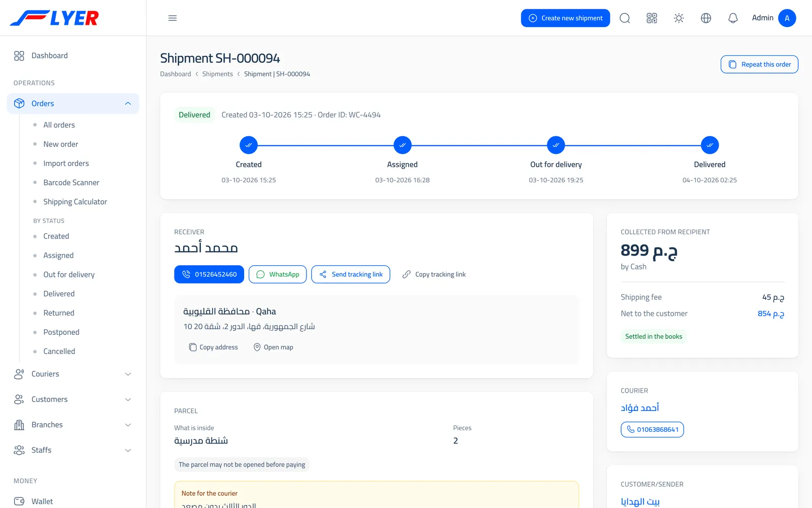Expand the Customers menu

73,400
